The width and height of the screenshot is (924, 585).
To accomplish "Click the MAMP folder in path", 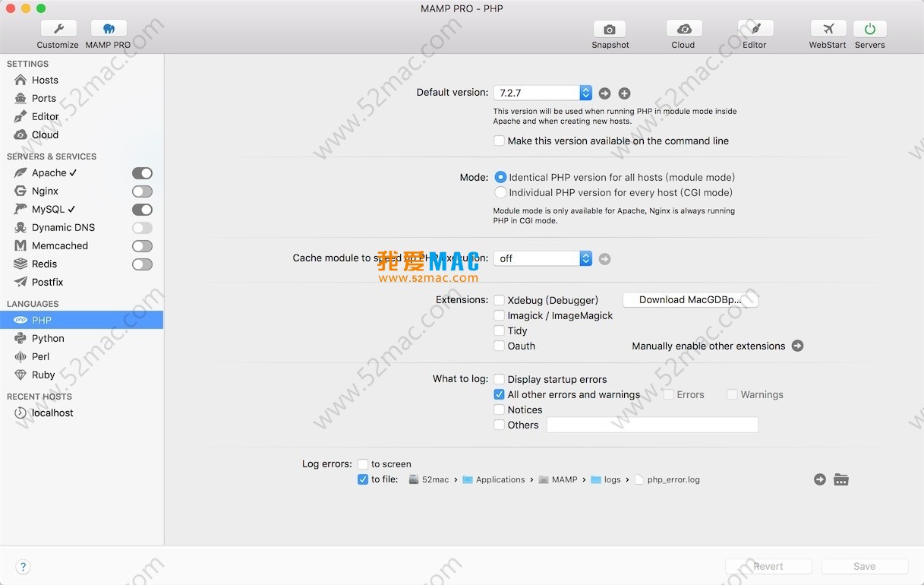I will click(x=558, y=479).
